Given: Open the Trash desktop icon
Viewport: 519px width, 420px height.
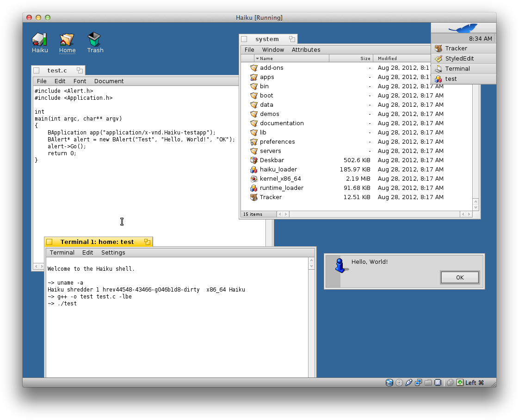Looking at the screenshot, I should click(94, 40).
